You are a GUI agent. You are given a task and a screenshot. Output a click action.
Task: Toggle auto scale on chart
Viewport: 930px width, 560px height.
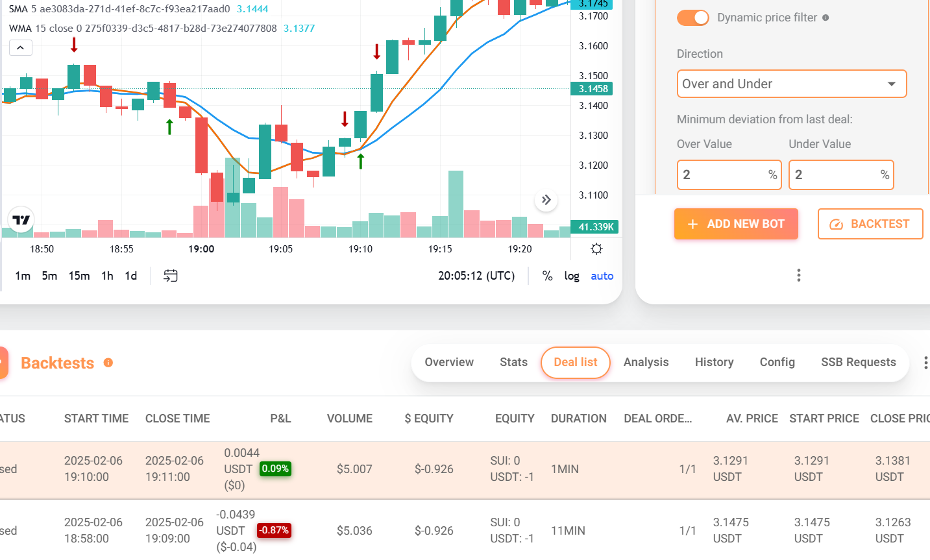(602, 276)
